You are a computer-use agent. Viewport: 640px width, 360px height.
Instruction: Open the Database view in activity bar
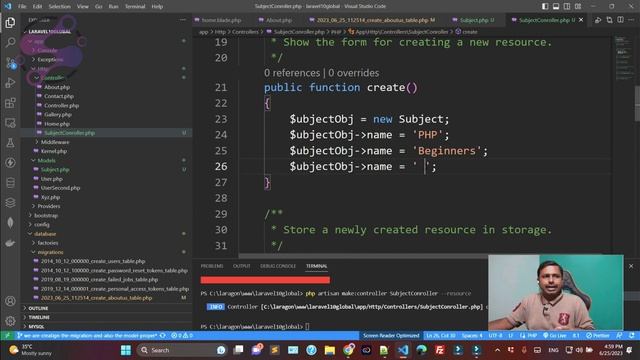click(x=10, y=182)
